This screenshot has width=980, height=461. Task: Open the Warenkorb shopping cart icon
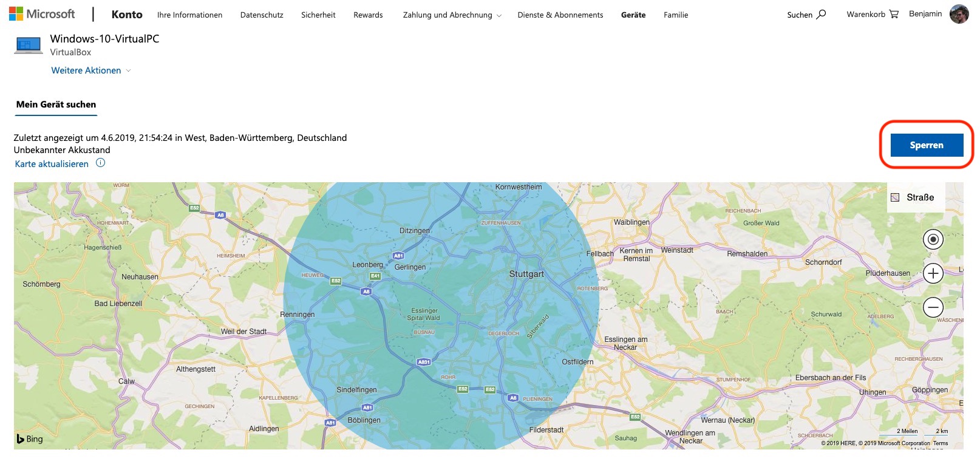[893, 14]
